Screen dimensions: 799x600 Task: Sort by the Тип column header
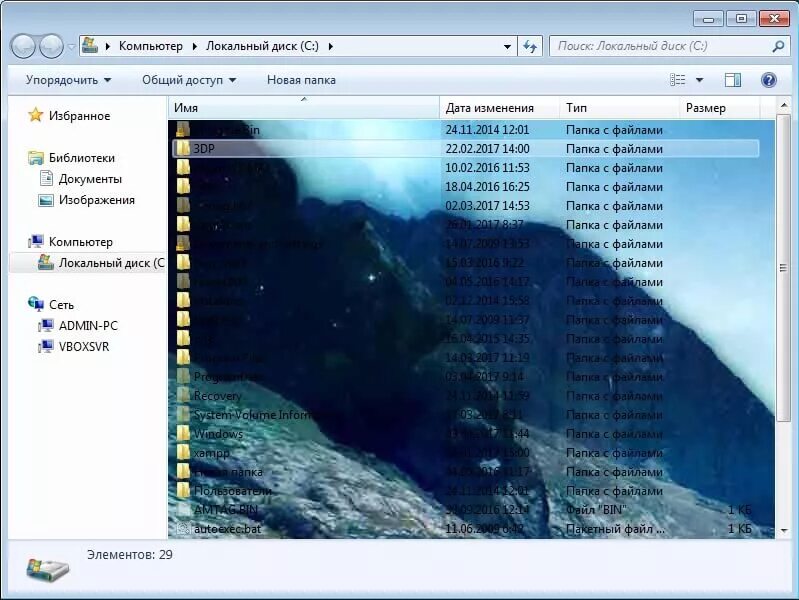[619, 108]
